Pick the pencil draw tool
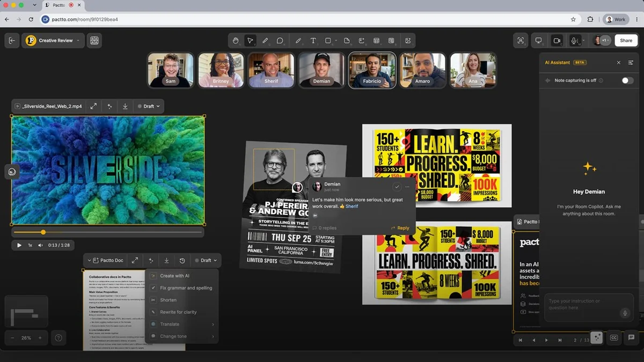The height and width of the screenshot is (362, 644). (x=298, y=41)
